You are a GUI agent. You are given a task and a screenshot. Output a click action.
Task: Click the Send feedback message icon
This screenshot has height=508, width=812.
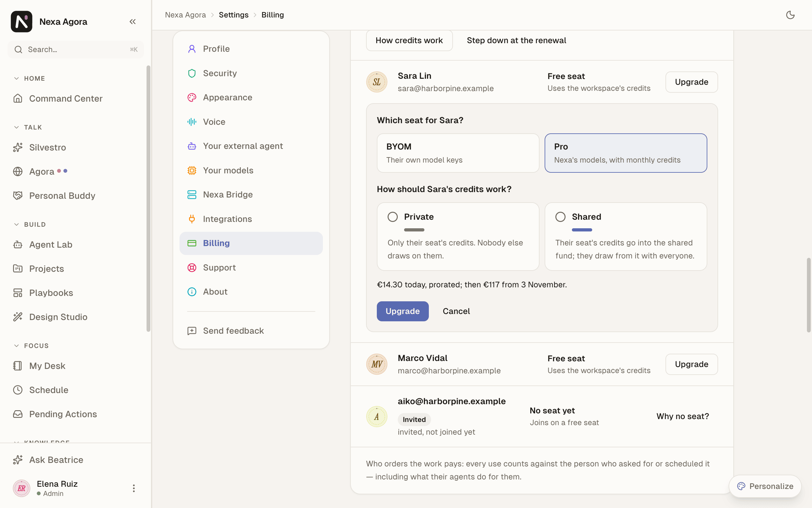click(192, 331)
